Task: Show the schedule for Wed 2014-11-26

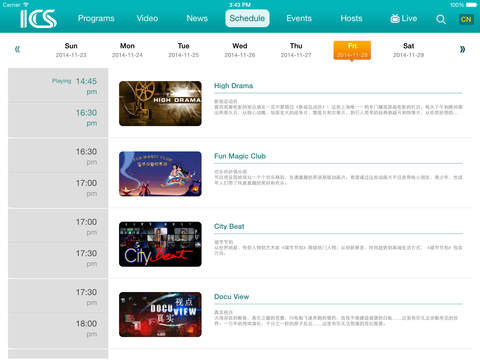Action: [x=240, y=50]
